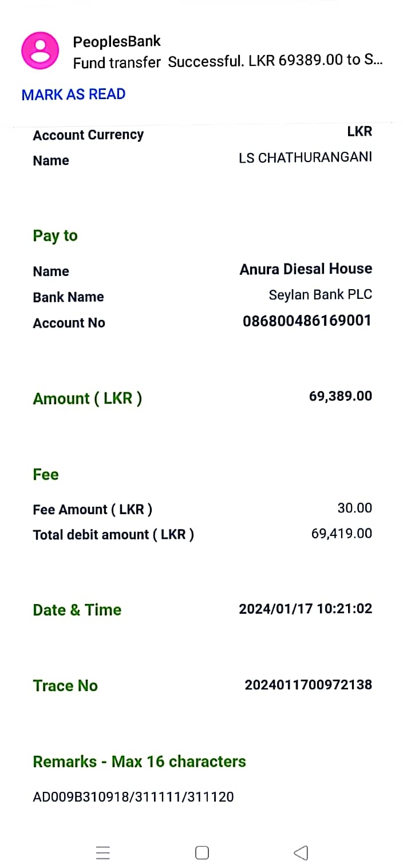Tap the total debit amount 69,419.00
Viewport: 403px width, 868px height.
[x=341, y=534]
